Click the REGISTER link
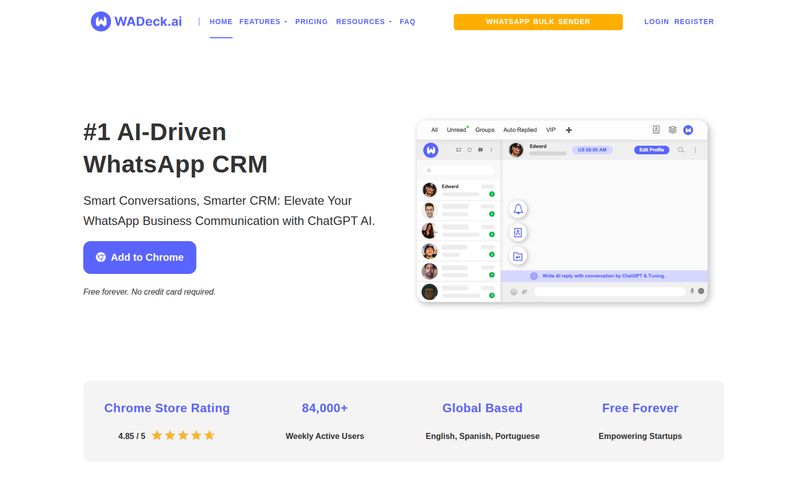Image resolution: width=800 pixels, height=496 pixels. coord(694,21)
